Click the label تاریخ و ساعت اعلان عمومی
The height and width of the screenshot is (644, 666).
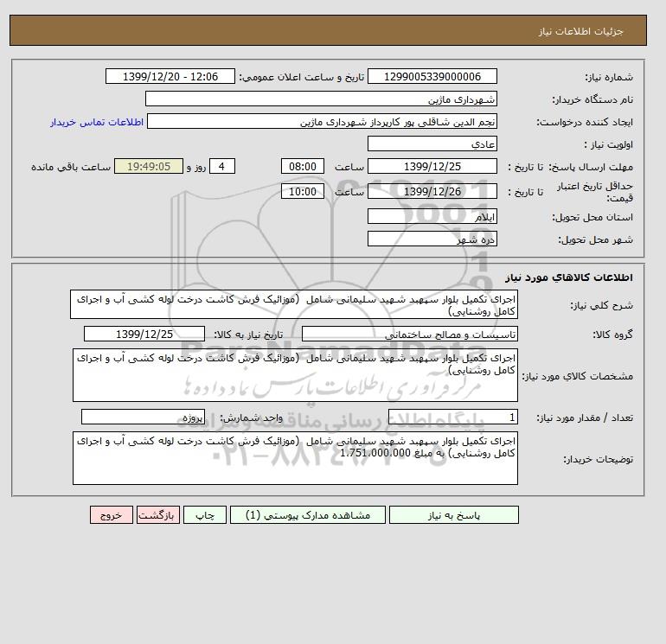point(302,77)
